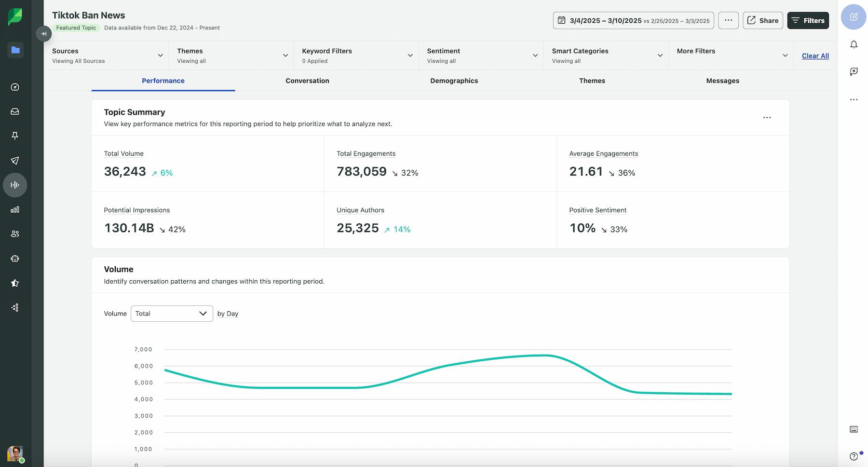This screenshot has width=868, height=467.
Task: Click the 25,325 unique authors value
Action: pyautogui.click(x=358, y=228)
